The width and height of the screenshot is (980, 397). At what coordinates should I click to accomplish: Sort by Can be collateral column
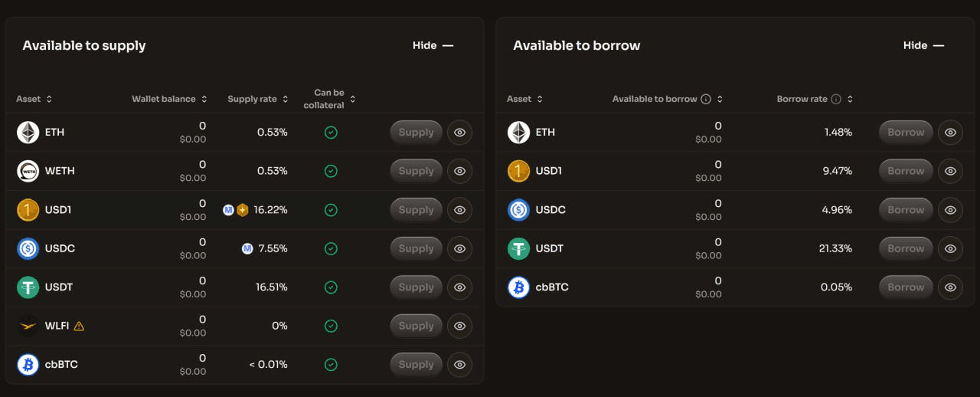(x=330, y=99)
